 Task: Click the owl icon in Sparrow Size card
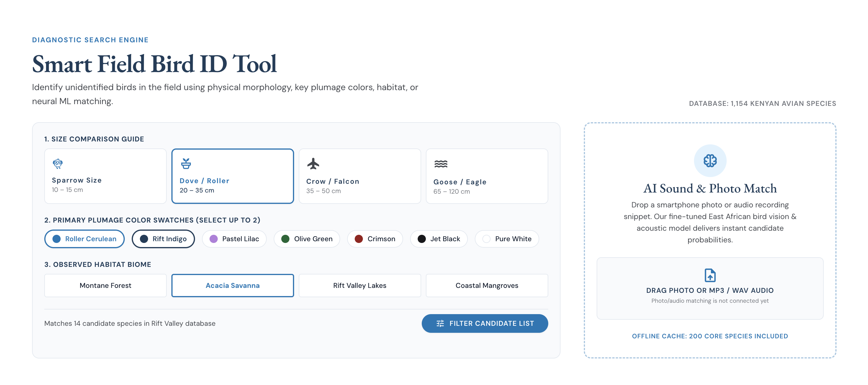click(58, 164)
